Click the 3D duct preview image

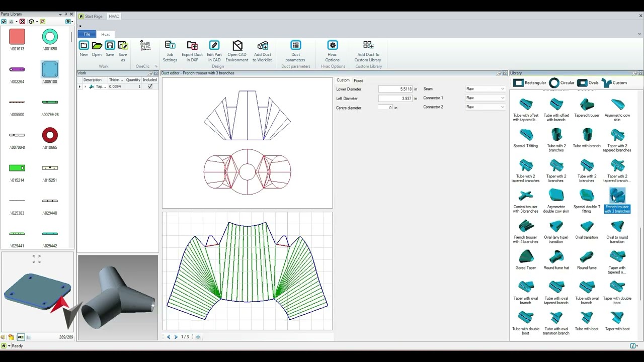point(118,297)
